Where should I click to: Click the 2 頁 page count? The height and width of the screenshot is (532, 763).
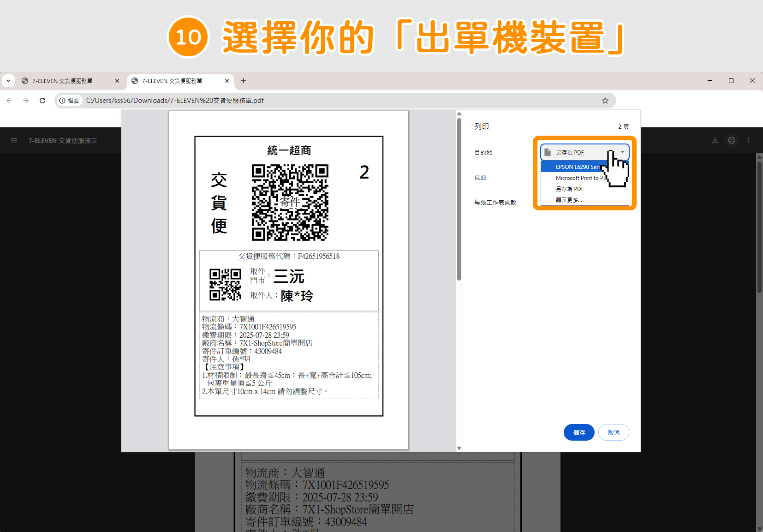[x=623, y=126]
